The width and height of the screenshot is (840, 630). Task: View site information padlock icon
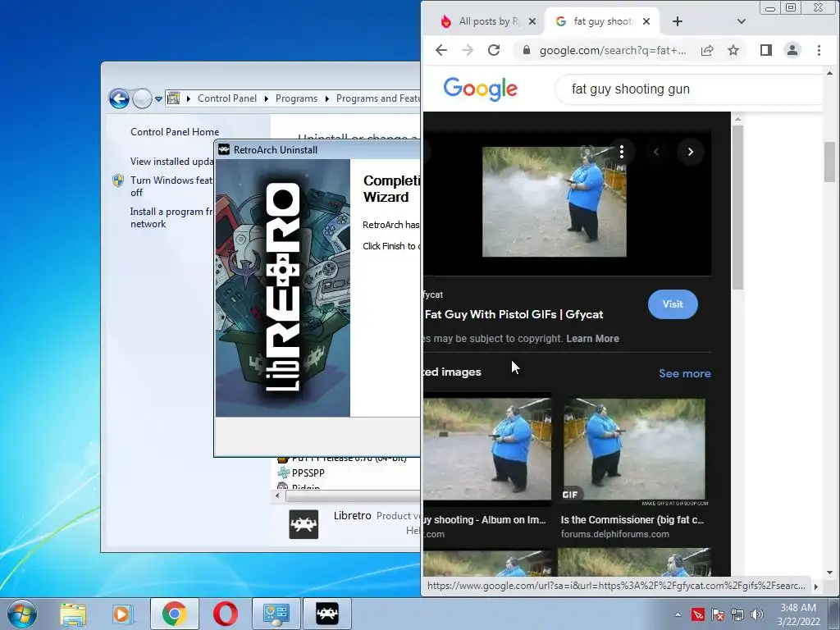[527, 50]
